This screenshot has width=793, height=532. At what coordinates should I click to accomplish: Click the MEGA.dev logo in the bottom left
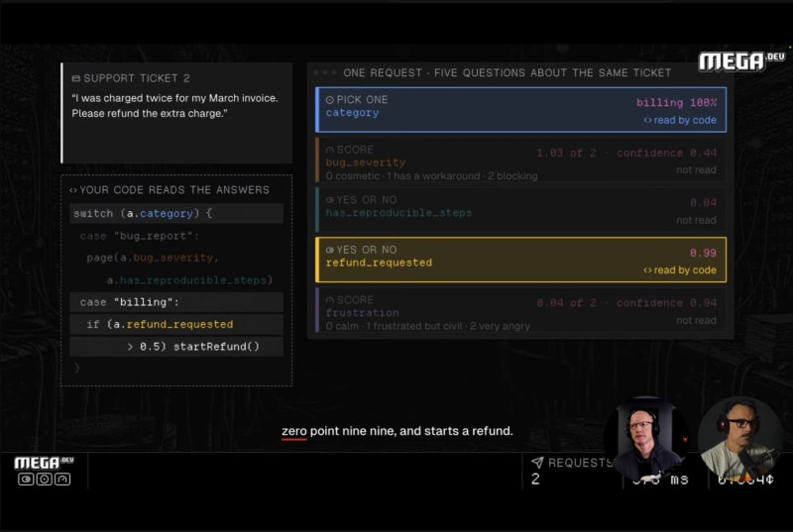[44, 463]
